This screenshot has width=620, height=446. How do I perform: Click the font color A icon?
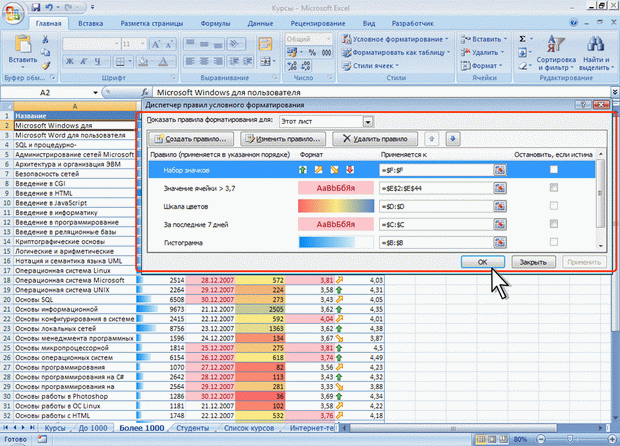point(163,61)
